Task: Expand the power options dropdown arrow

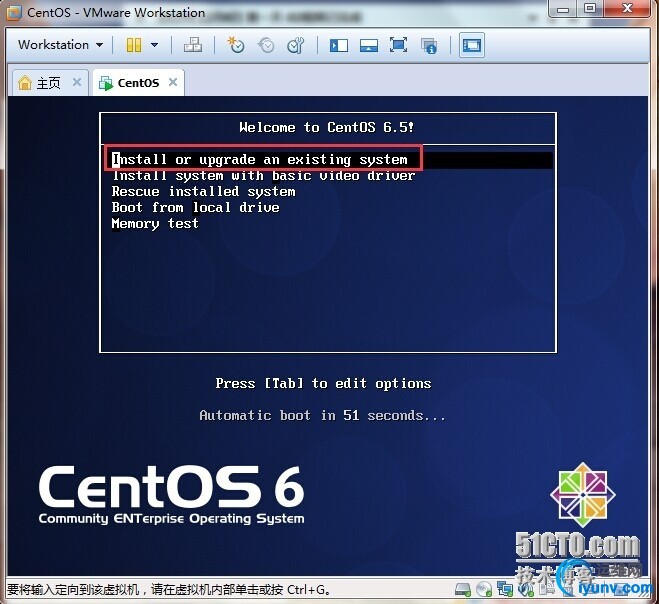Action: tap(154, 45)
